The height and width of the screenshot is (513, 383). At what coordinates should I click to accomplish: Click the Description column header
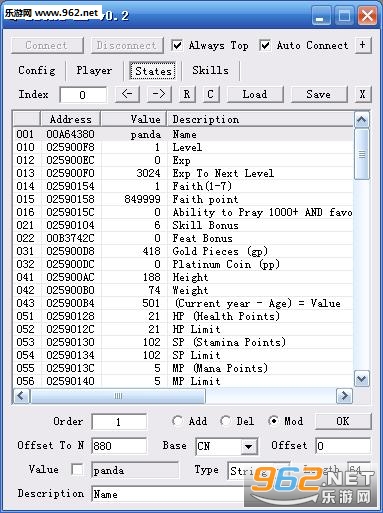click(260, 119)
